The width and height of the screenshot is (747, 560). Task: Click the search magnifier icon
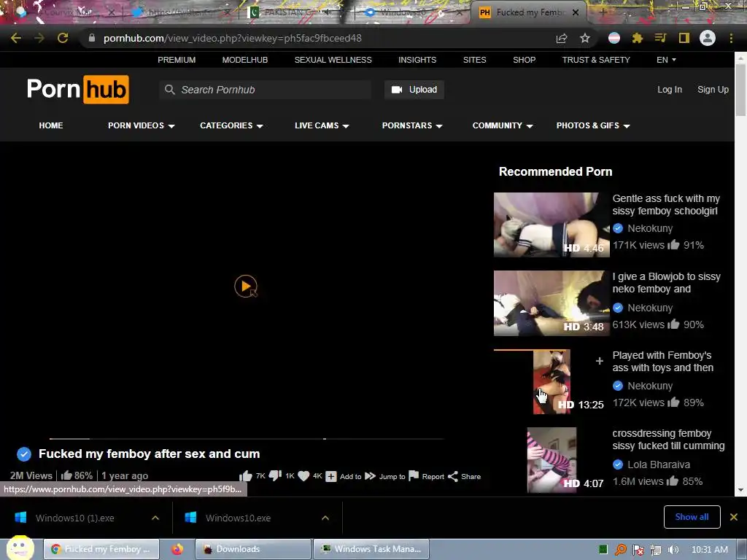point(169,90)
